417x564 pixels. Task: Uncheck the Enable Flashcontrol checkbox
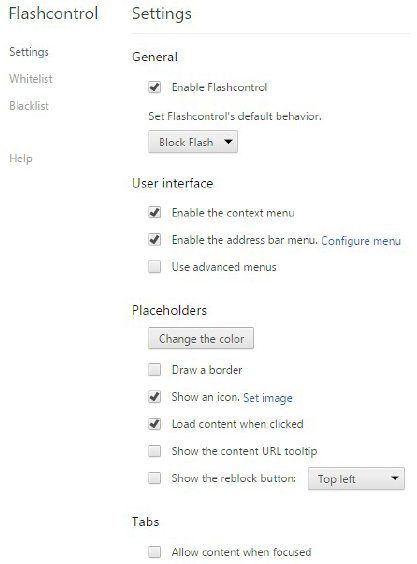(155, 87)
